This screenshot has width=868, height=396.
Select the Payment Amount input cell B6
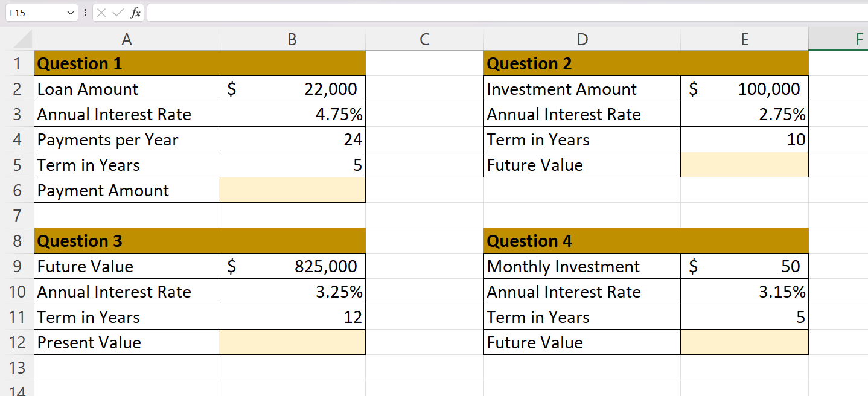pyautogui.click(x=292, y=190)
